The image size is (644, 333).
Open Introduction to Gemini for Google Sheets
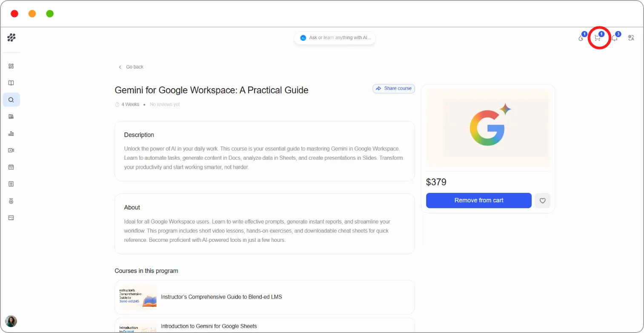pos(264,325)
